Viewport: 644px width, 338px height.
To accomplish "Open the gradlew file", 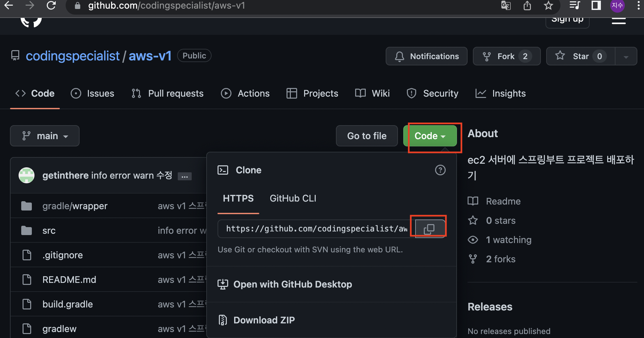I will coord(59,329).
